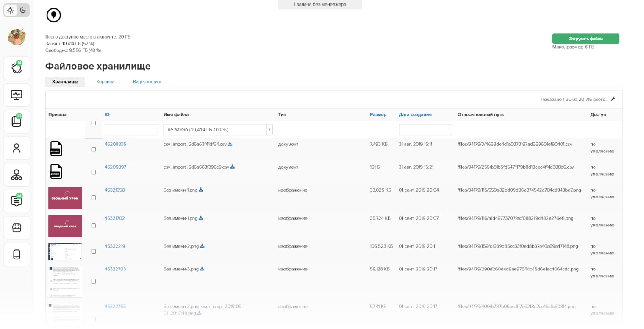
Task: Switch to dark theme moon icon
Action: [23, 10]
